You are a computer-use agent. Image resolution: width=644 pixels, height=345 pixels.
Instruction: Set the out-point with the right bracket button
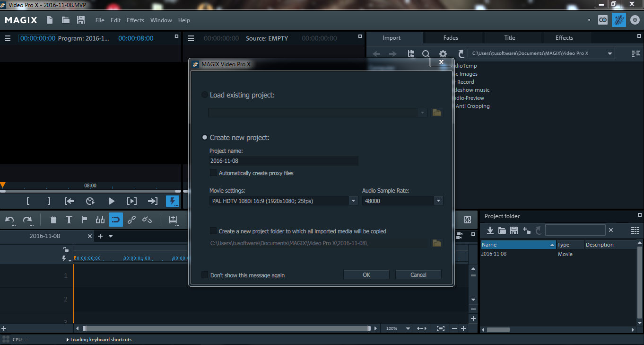49,201
